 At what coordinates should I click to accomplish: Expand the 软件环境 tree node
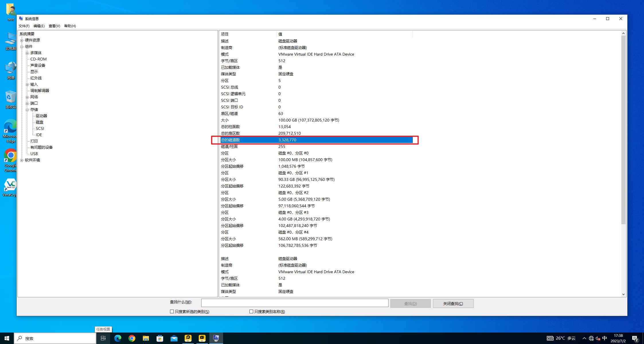click(x=22, y=160)
